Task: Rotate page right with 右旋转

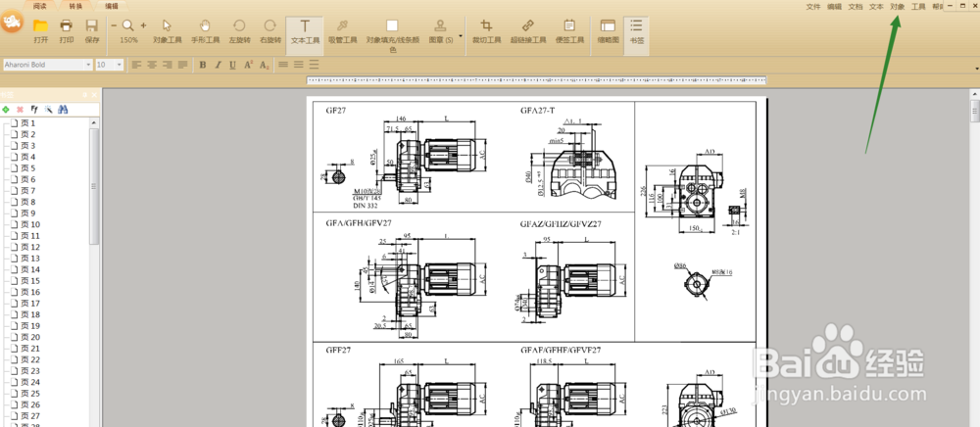Action: 270,30
